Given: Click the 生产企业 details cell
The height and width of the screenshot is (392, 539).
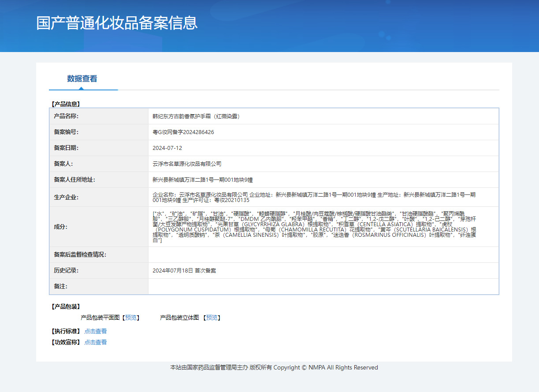Looking at the screenshot, I should coord(314,197).
